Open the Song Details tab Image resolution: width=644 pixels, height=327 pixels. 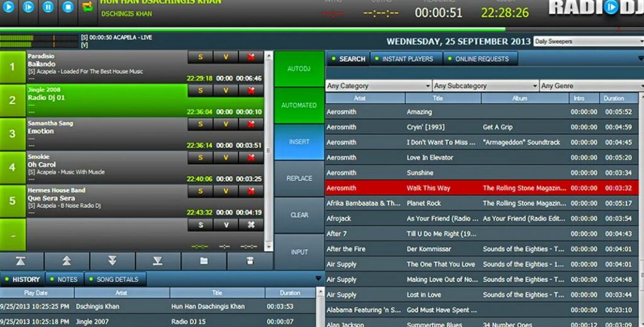tap(116, 279)
